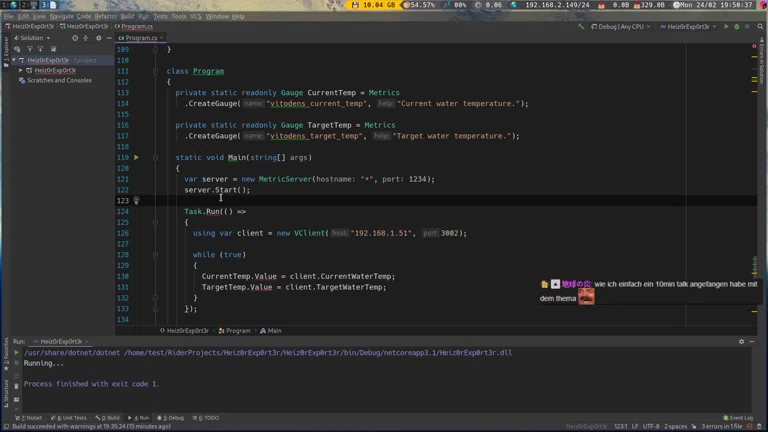Click lightbulb quick-fix icon on line 123
The height and width of the screenshot is (432, 768).
click(x=136, y=200)
